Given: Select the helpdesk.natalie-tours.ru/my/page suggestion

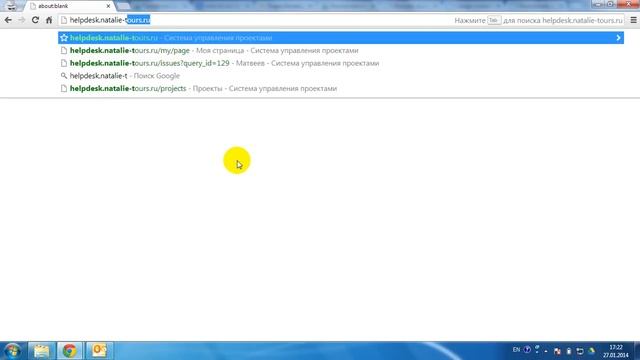Looking at the screenshot, I should point(341,51).
